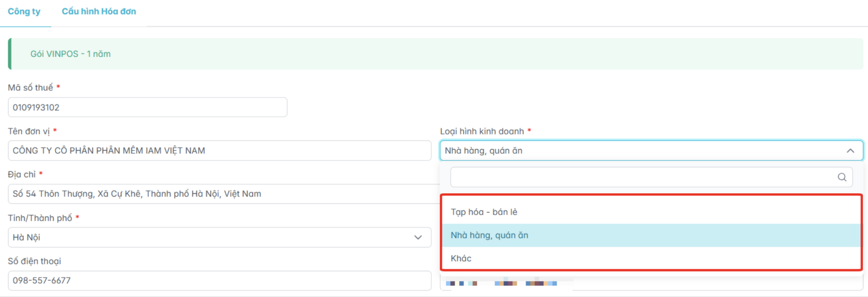Click the Loại hình kinh doanh combo box text
The image size is (868, 297).
click(x=483, y=151)
